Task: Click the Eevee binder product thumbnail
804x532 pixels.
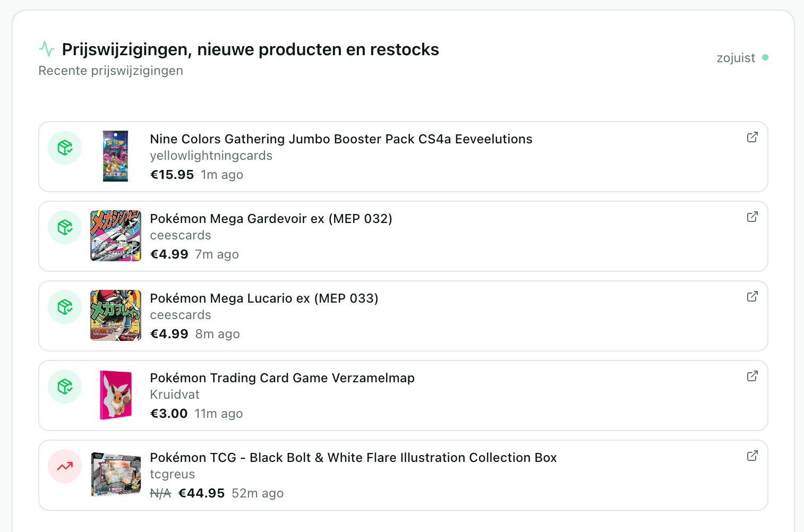Action: (116, 395)
